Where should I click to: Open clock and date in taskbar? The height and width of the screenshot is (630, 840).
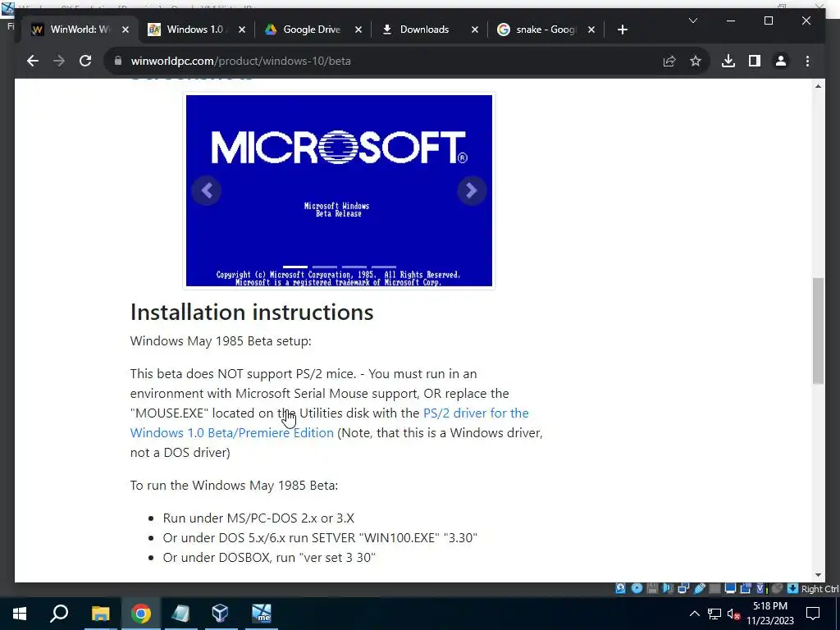pos(769,614)
